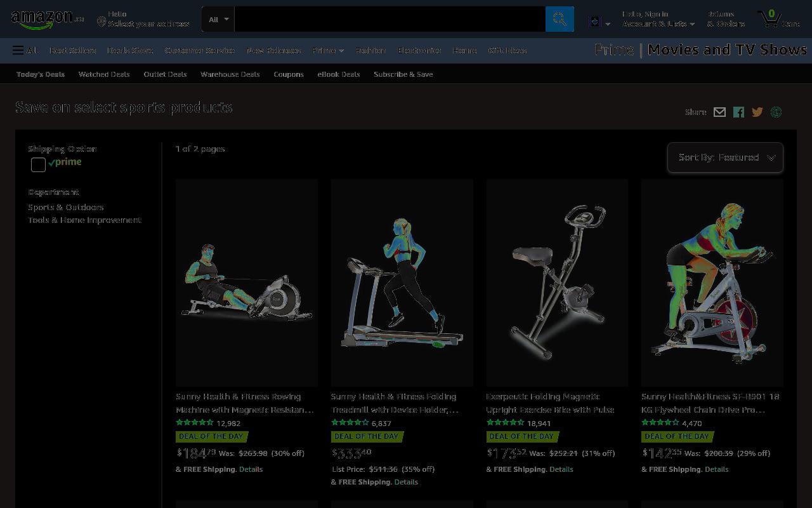Image resolution: width=812 pixels, height=508 pixels.
Task: Open the All hamburger menu
Action: [x=25, y=50]
